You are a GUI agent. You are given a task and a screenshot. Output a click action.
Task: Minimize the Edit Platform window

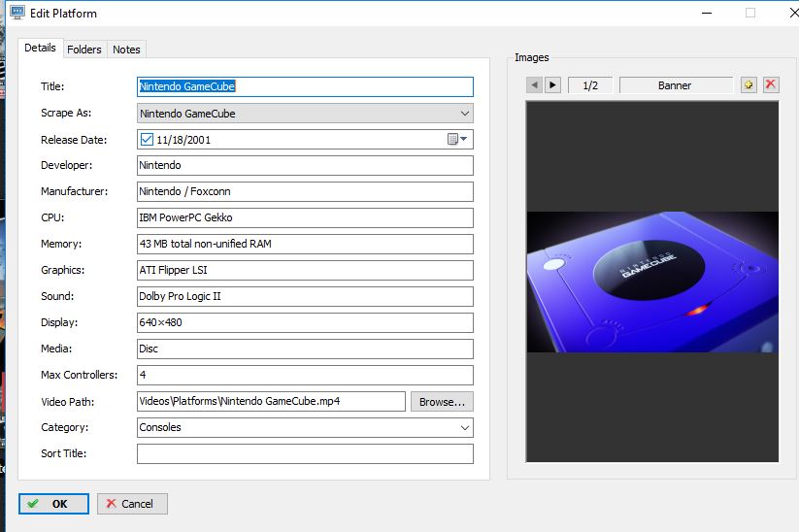[707, 13]
